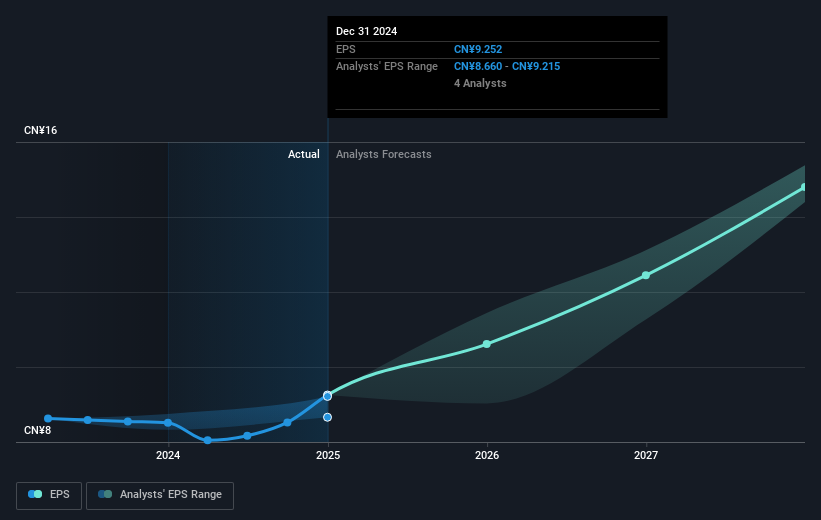Viewport: 821px width, 520px height.
Task: Click the late-2023 EPS data point before 2024
Action: 128,422
